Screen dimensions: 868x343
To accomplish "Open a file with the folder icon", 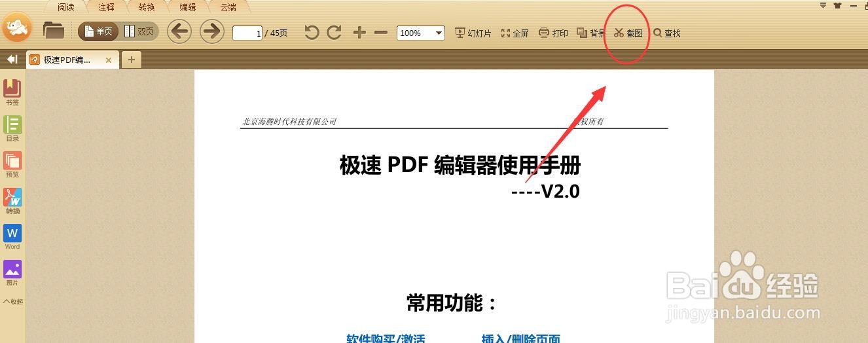I will (54, 30).
